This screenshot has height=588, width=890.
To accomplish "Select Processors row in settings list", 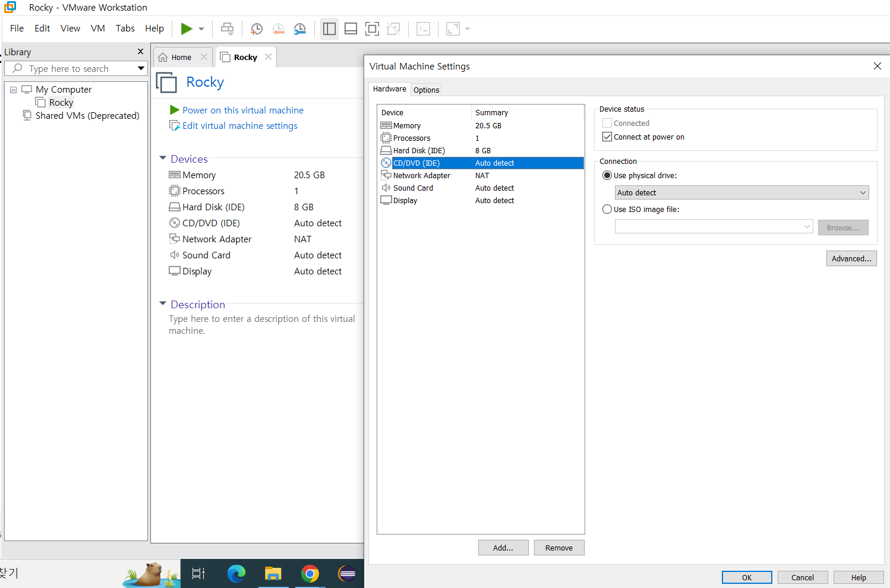I will click(481, 138).
